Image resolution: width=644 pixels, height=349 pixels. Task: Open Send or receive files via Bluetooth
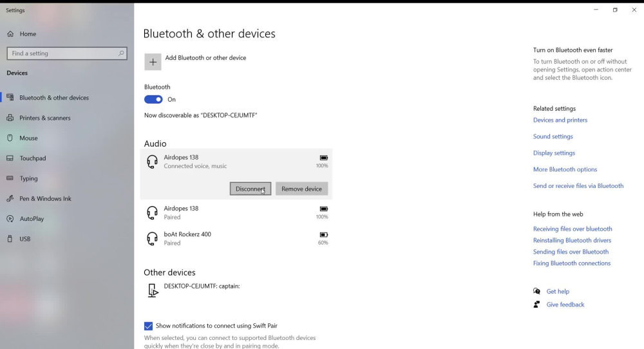point(578,185)
